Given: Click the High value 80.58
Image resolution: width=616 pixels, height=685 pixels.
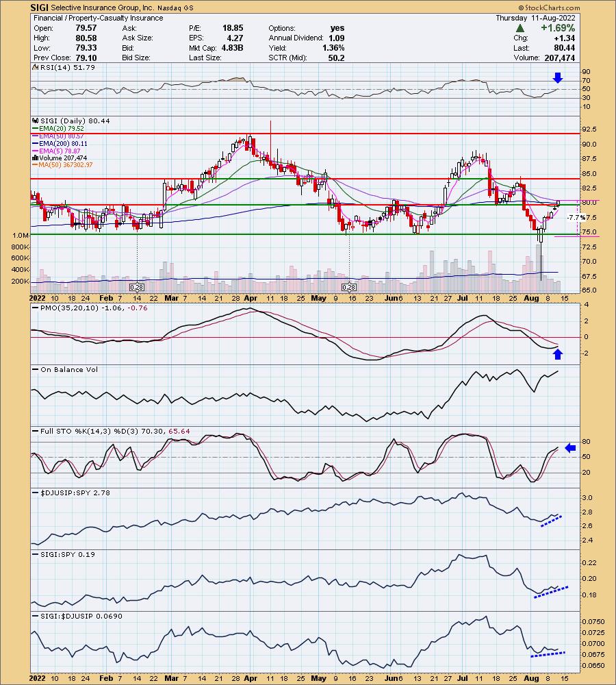Looking at the screenshot, I should pyautogui.click(x=86, y=38).
